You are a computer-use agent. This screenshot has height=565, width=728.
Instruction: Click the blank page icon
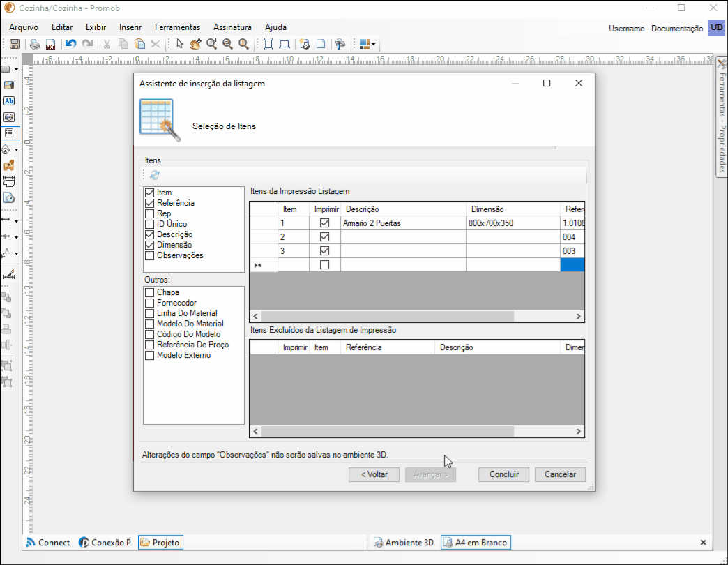321,44
